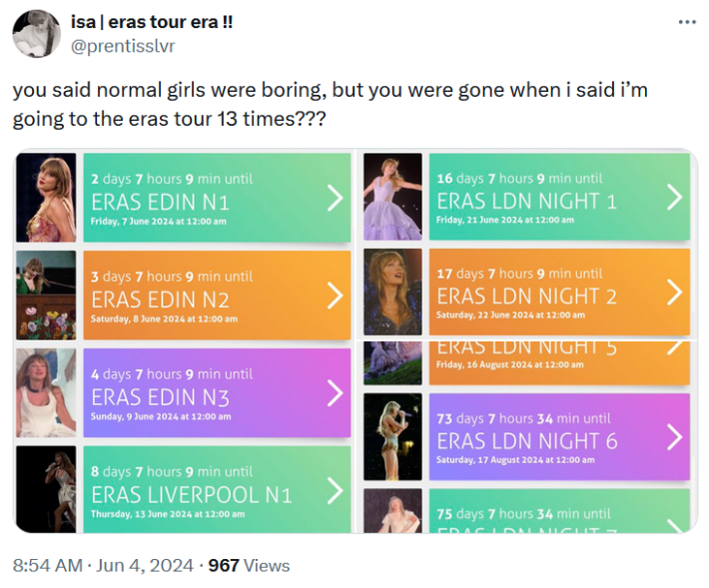Expand ERAS EDIN N2 countdown chevron
709x588 pixels.
[x=335, y=296]
